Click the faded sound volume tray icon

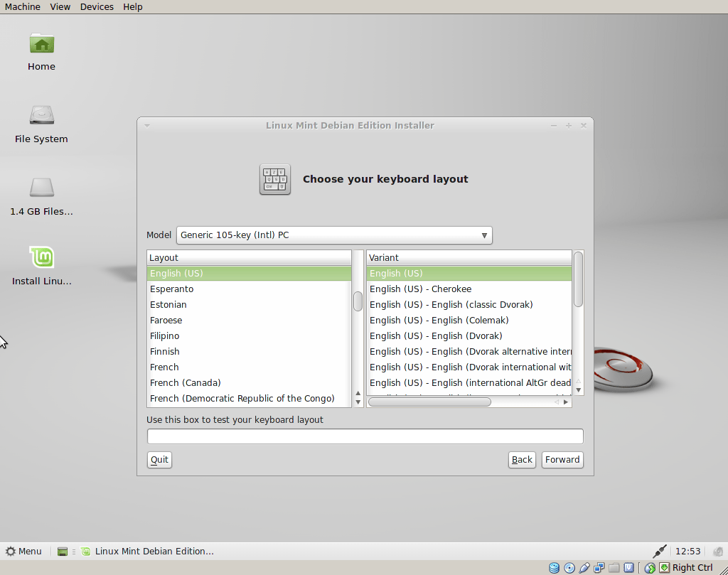coord(718,552)
